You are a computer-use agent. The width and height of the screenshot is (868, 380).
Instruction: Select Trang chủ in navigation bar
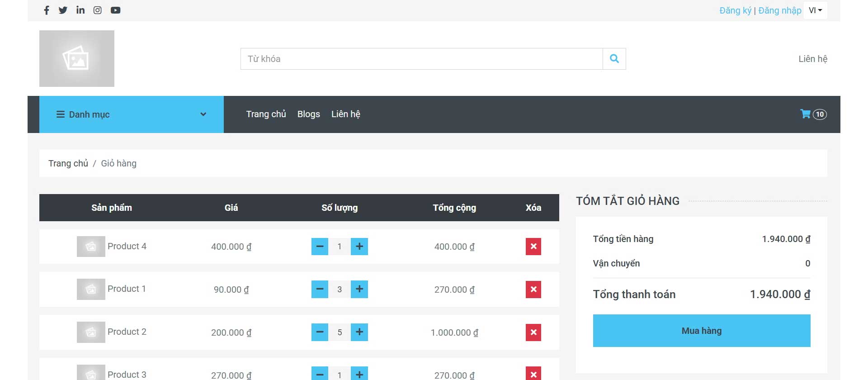coord(266,114)
